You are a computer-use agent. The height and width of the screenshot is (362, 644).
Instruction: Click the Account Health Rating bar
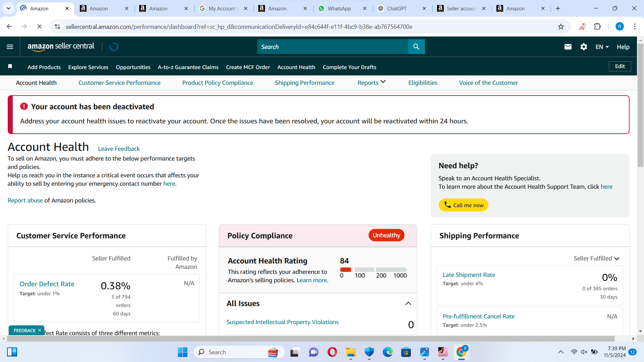tap(373, 269)
